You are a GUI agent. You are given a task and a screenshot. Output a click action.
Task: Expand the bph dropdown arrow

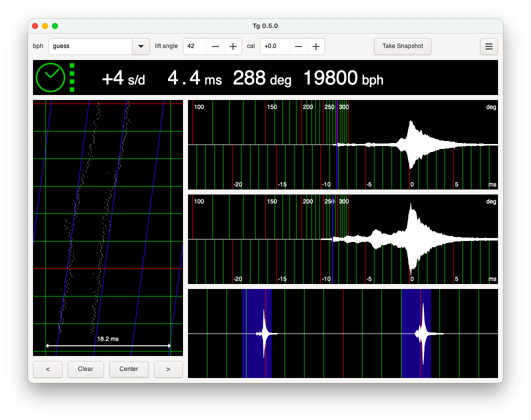click(x=140, y=46)
